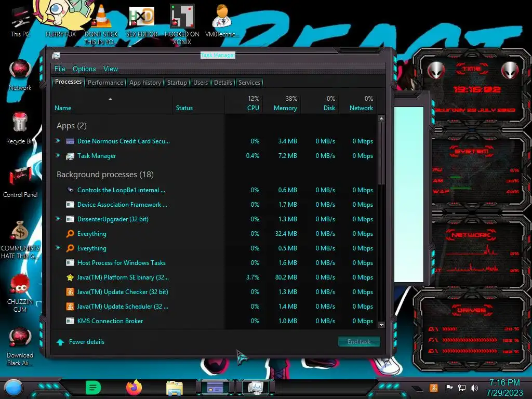Select the VLC cone desktop shortcut
The height and width of the screenshot is (399, 532).
[101, 24]
